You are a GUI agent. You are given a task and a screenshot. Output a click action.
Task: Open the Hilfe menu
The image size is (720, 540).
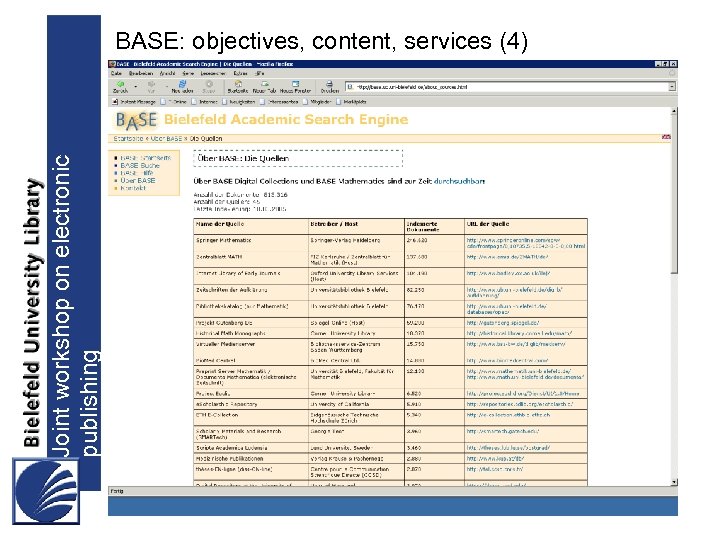pyautogui.click(x=260, y=73)
